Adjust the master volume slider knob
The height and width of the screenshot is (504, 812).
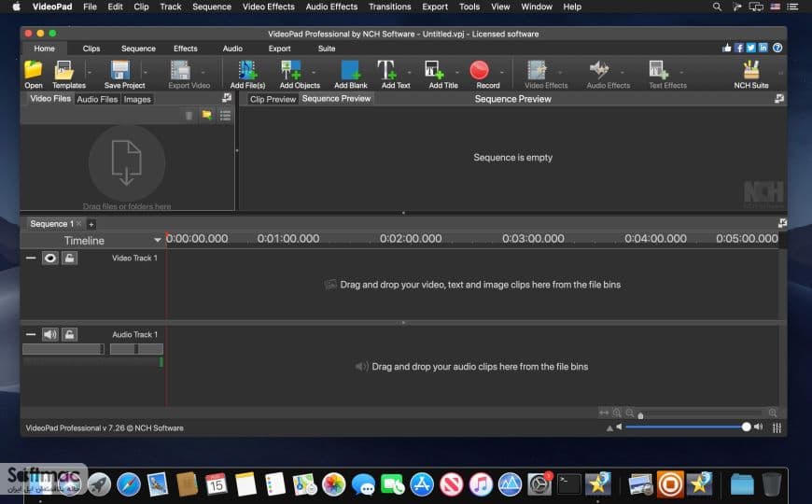click(x=747, y=427)
